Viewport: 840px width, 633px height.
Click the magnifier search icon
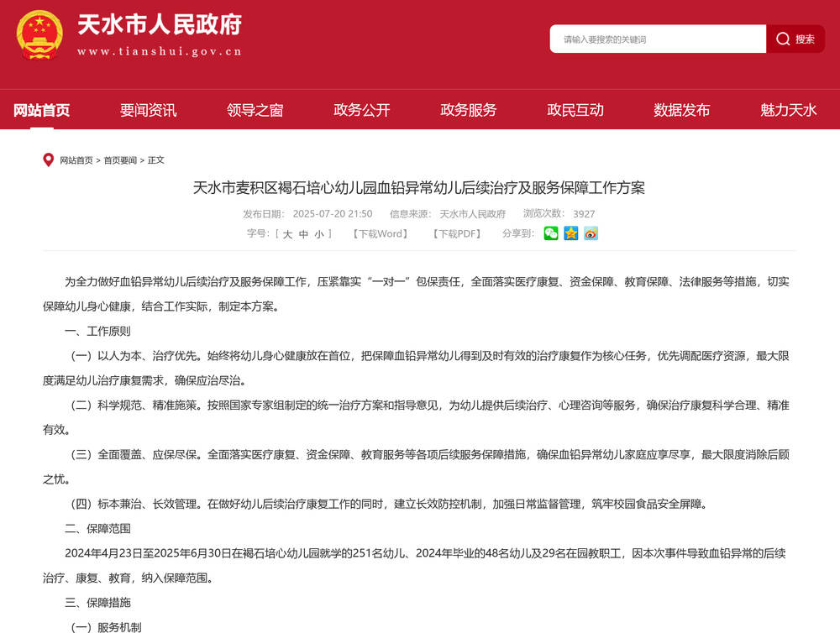click(x=782, y=39)
